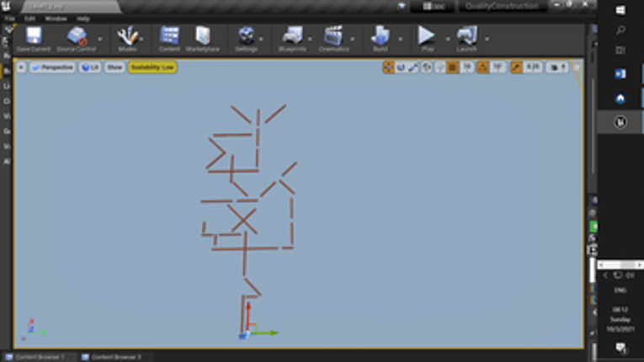Click the red axis arrow of gizmo
The height and width of the screenshot is (362, 644).
click(248, 314)
